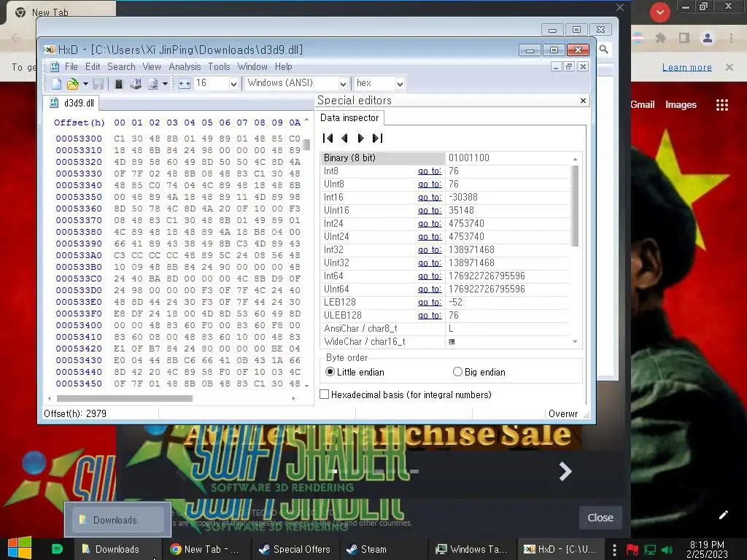Screen dimensions: 747x560
Task: Click the Save floppy disk icon
Action: click(x=98, y=84)
